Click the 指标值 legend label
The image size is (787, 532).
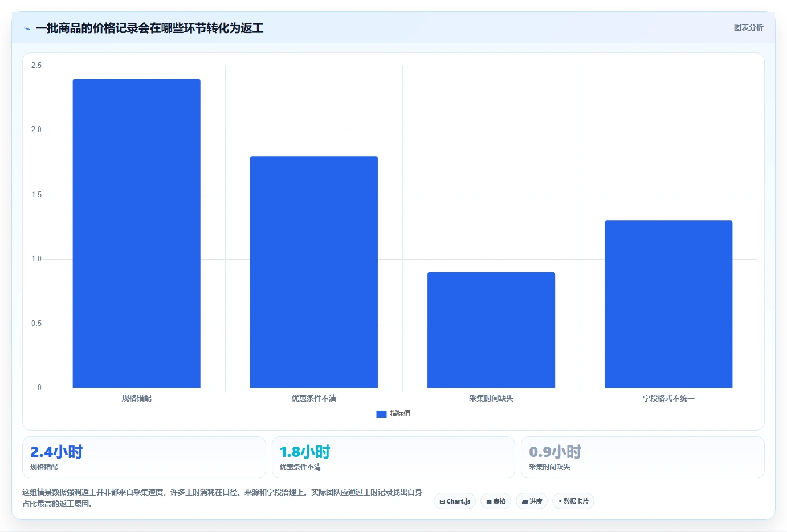click(x=400, y=414)
